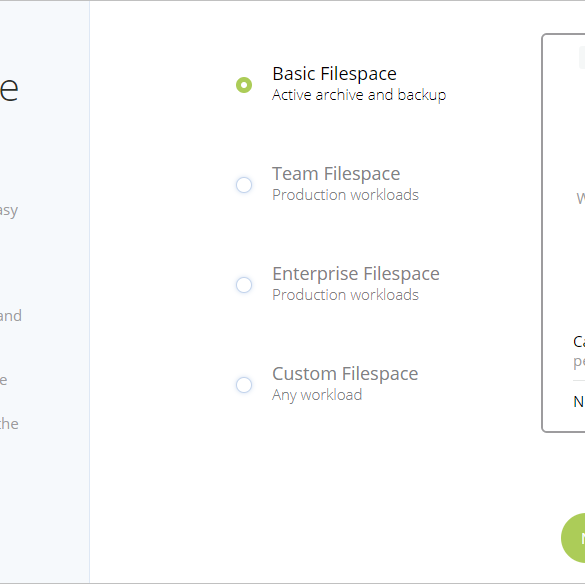Click the truncated 'asy' sidebar text

(x=9, y=211)
